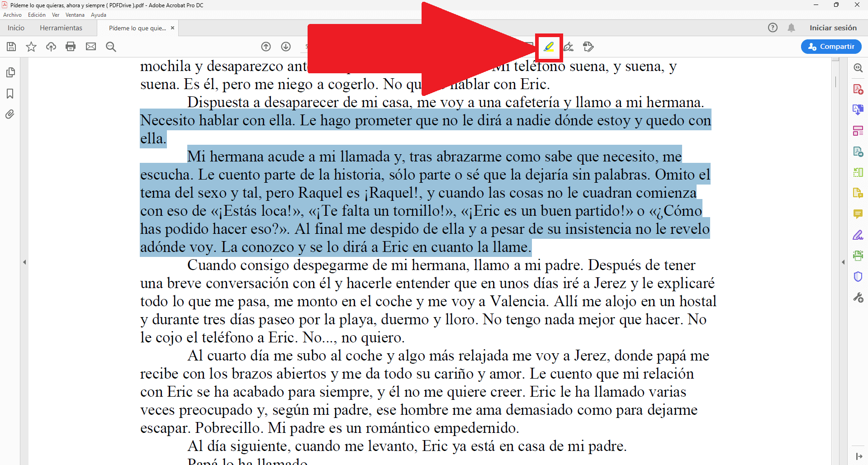Upload the file to the cloud

pyautogui.click(x=51, y=47)
